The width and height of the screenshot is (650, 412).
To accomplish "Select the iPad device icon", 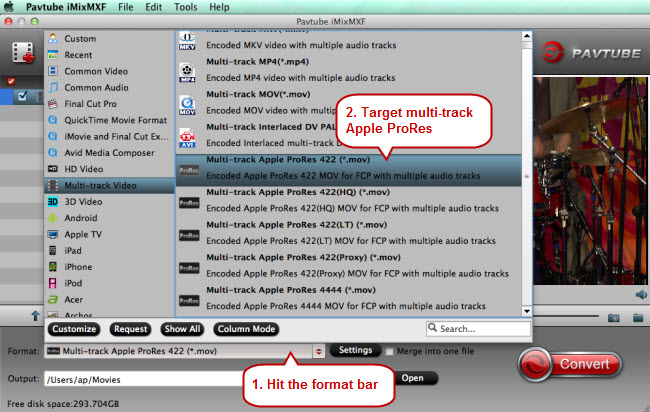I will coord(53,250).
